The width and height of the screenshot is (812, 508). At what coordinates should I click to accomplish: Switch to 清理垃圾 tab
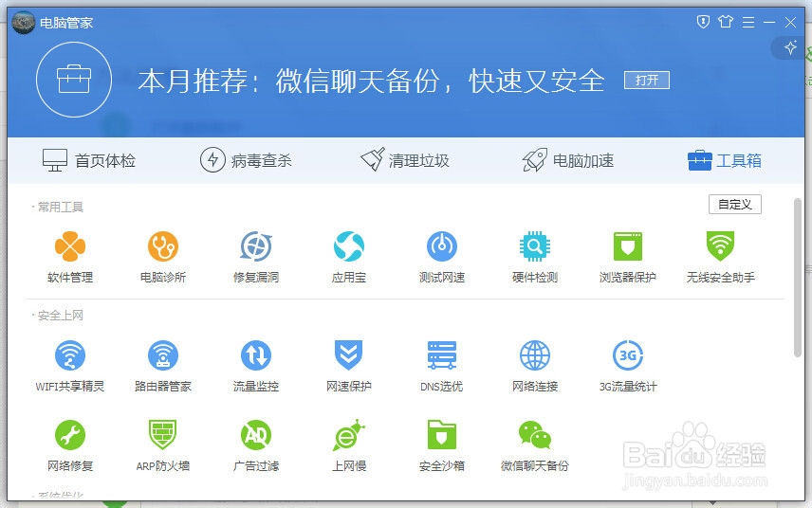pos(405,160)
